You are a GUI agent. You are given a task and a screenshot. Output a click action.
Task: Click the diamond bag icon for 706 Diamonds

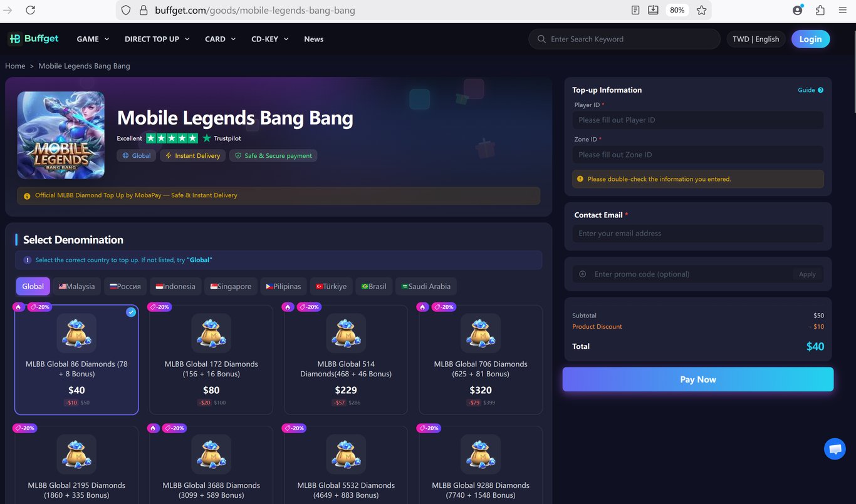point(481,332)
